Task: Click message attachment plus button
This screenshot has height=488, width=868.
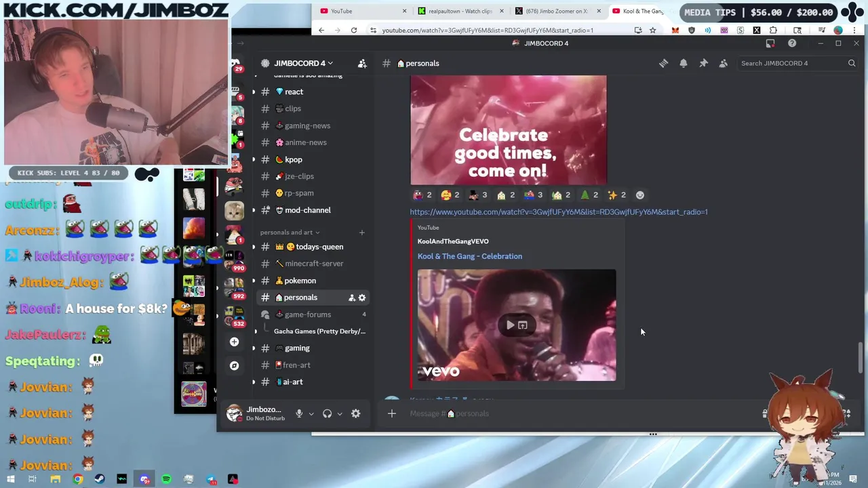Action: [x=391, y=413]
